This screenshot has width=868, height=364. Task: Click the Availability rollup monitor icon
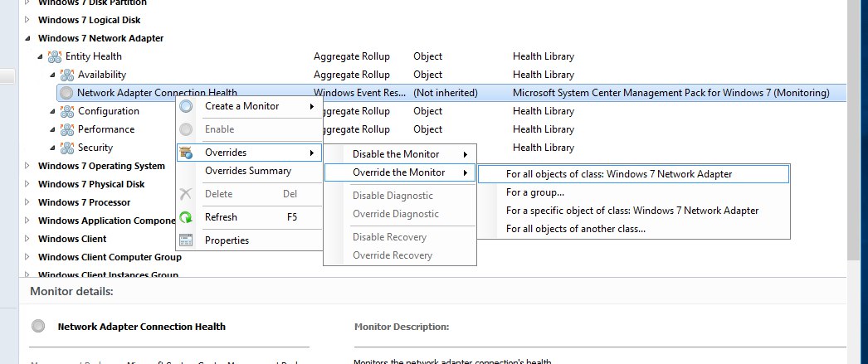pos(67,75)
